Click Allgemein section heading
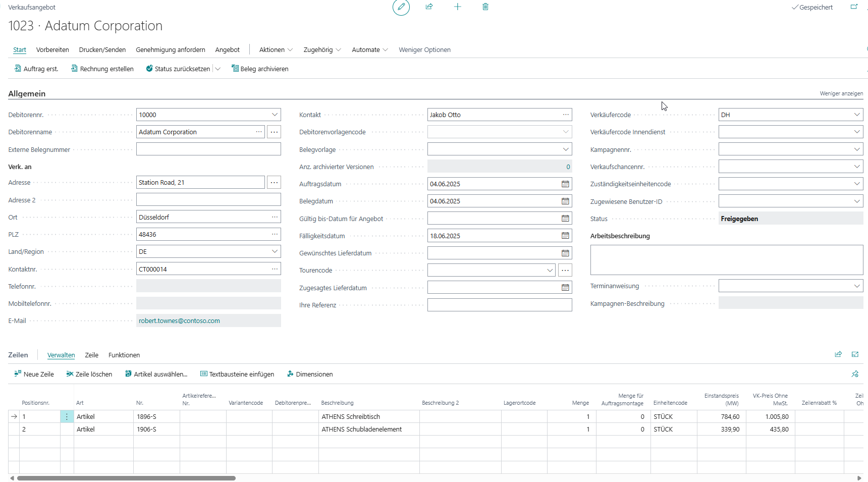Viewport: 868px width, 482px height. point(27,93)
